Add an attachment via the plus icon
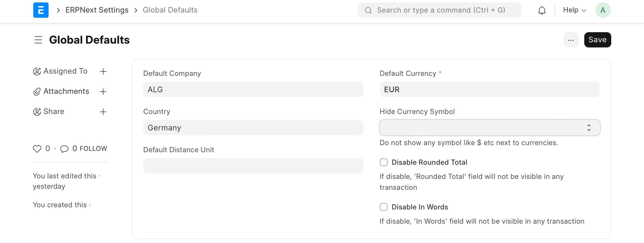Image resolution: width=644 pixels, height=243 pixels. coord(103,91)
